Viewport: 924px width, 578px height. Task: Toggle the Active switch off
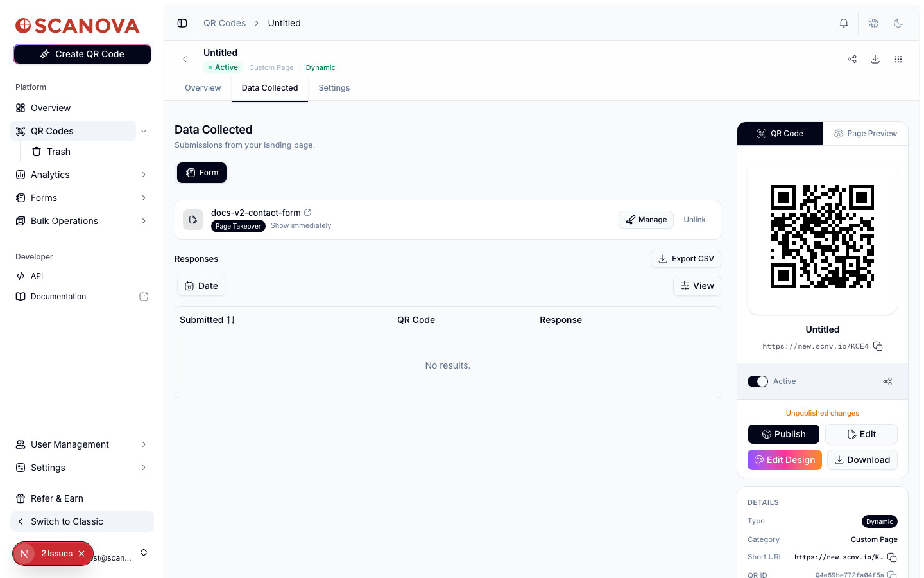pyautogui.click(x=758, y=381)
